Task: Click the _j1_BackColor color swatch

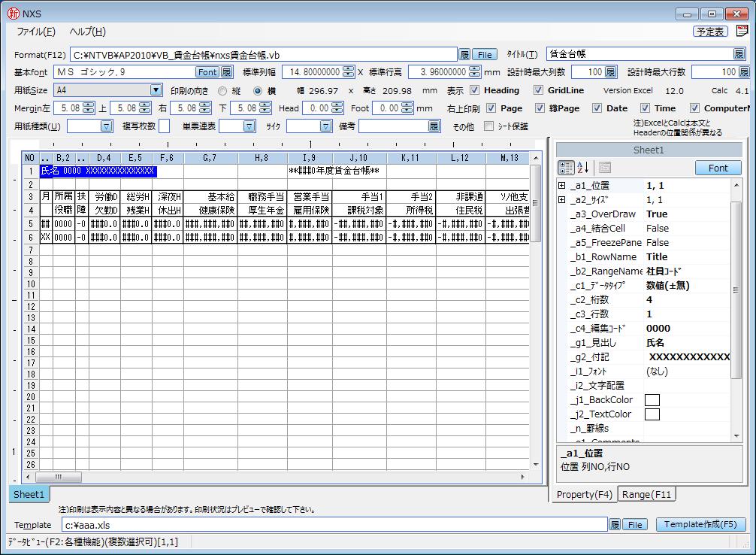Action: coord(652,400)
